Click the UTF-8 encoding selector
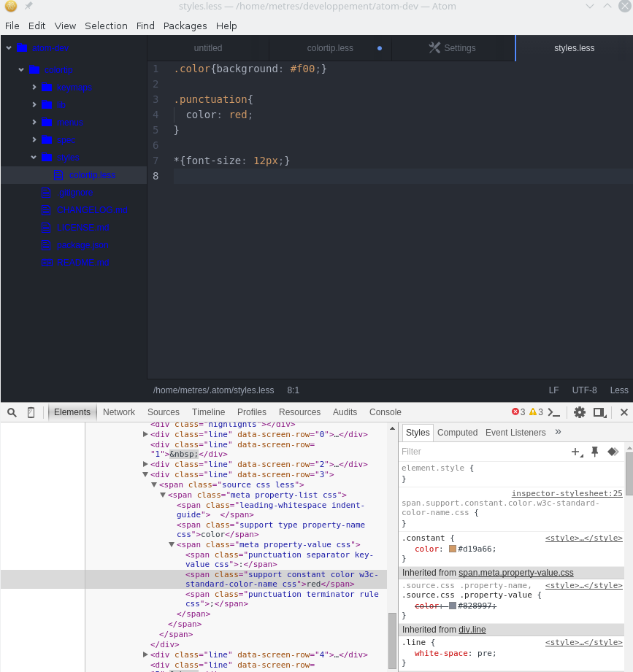 (x=584, y=390)
